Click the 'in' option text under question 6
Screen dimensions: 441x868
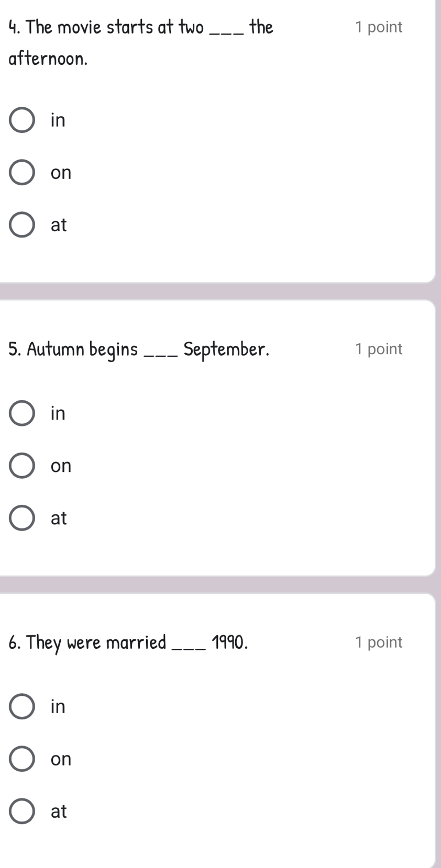pos(58,706)
